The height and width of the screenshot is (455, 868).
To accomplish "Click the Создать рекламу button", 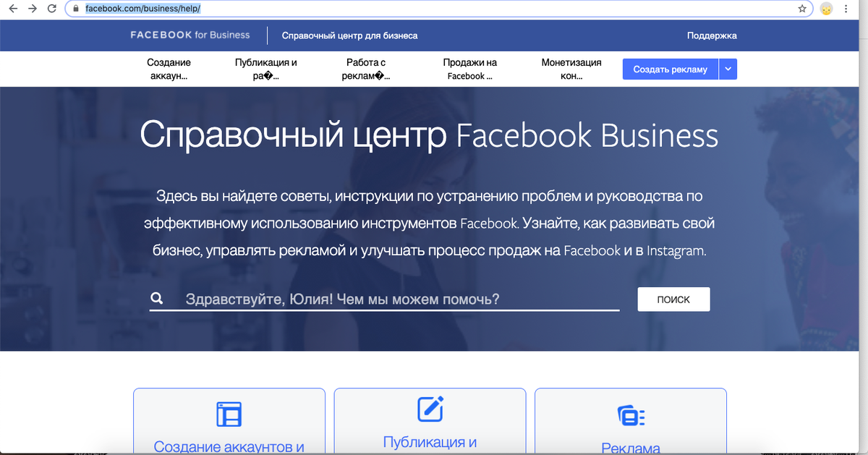I will [671, 69].
